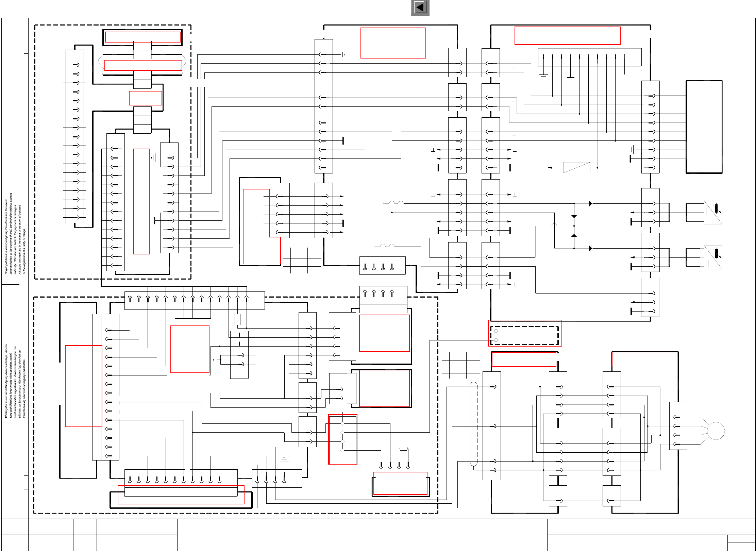Click the circular motor symbol at right
This screenshot has height=553, width=756.
[x=716, y=431]
